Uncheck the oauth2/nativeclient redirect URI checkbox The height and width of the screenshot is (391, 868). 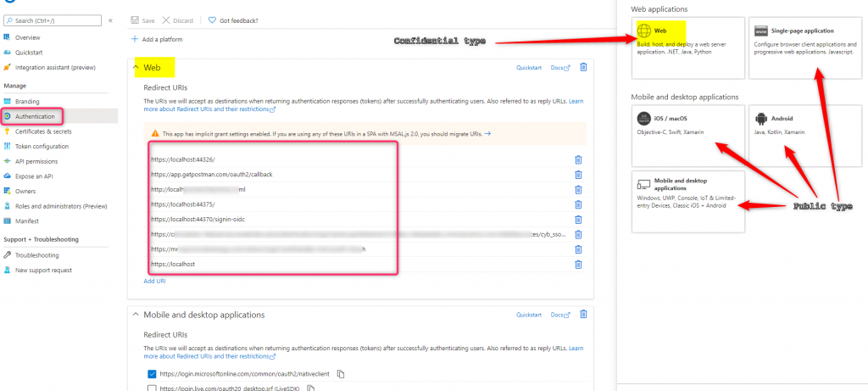[153, 374]
